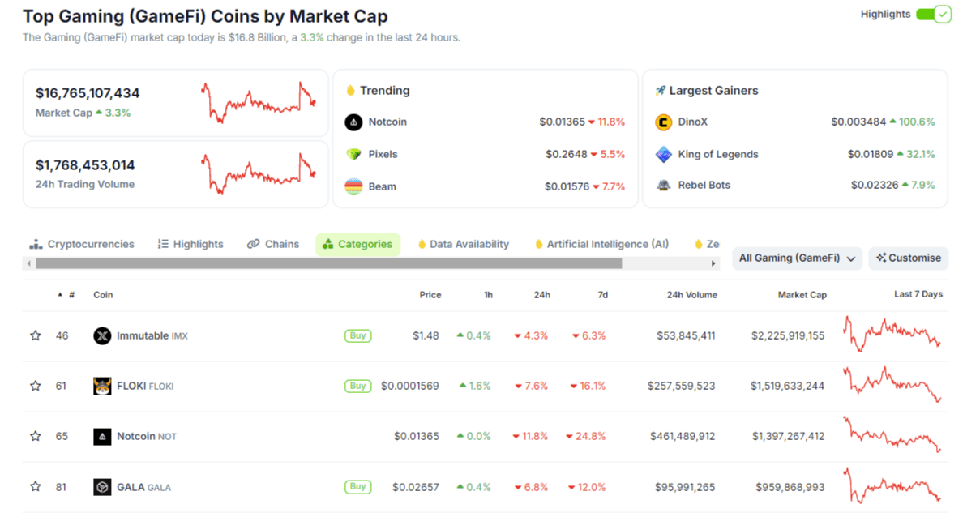Sort by the 1h column header
The image size is (980, 517).
[x=488, y=295]
